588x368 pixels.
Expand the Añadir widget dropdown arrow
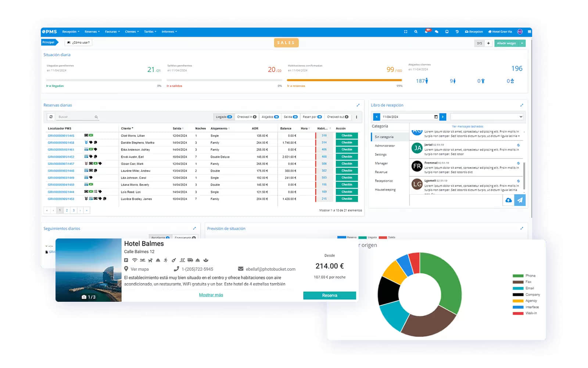point(522,43)
